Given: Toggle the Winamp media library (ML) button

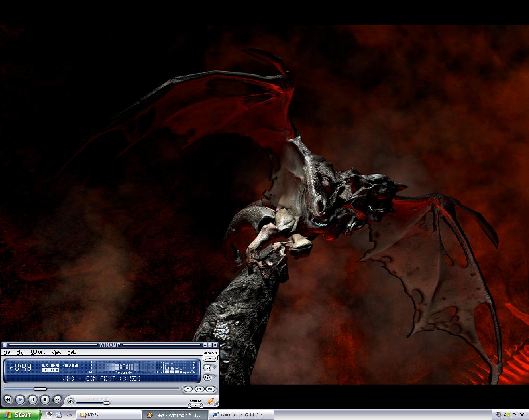Looking at the screenshot, I should 210,389.
